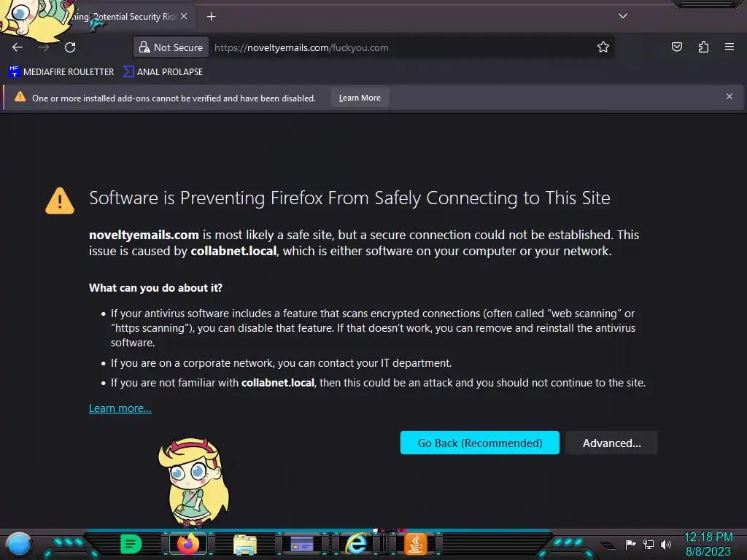This screenshot has width=747, height=560.
Task: Click the 'What can you do about it?' text
Action: tap(156, 287)
